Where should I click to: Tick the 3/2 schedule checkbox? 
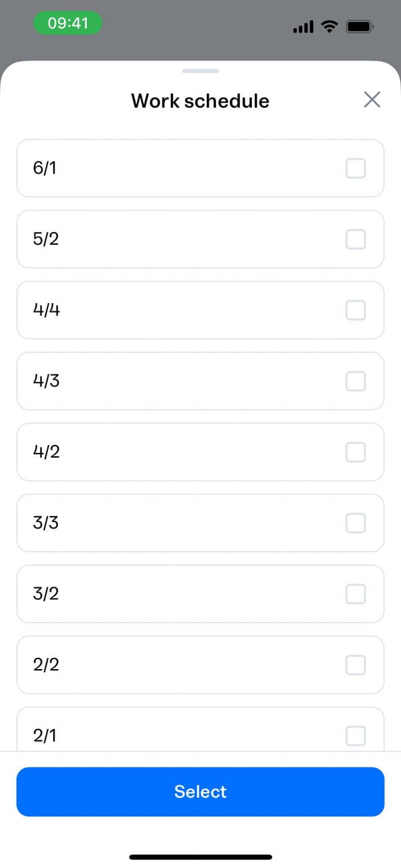pyautogui.click(x=356, y=594)
